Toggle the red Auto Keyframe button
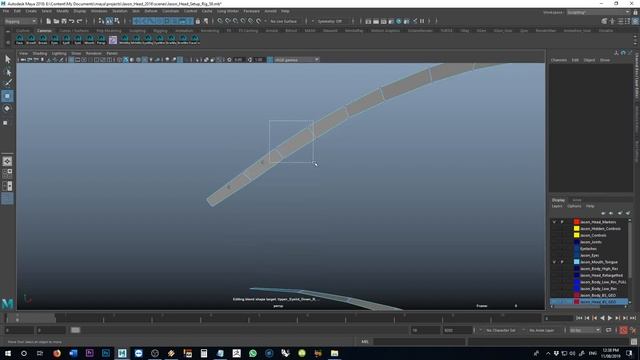The height and width of the screenshot is (360, 640). pos(623,330)
